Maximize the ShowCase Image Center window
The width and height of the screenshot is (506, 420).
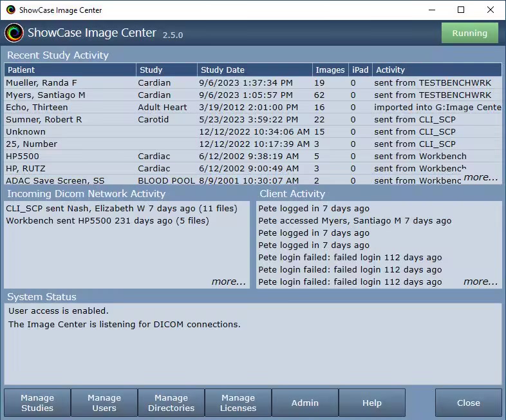461,10
